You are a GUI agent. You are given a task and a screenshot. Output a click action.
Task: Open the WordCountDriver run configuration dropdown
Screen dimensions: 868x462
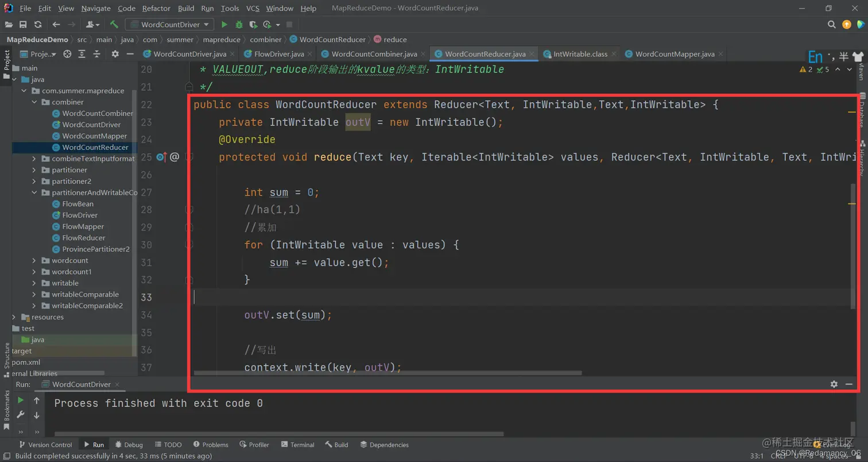(169, 25)
